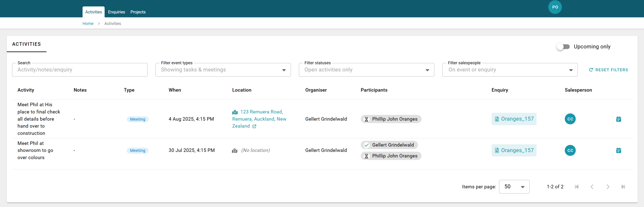Click the Activity/notes/enquiry search field
The width and height of the screenshot is (644, 207).
(x=80, y=70)
